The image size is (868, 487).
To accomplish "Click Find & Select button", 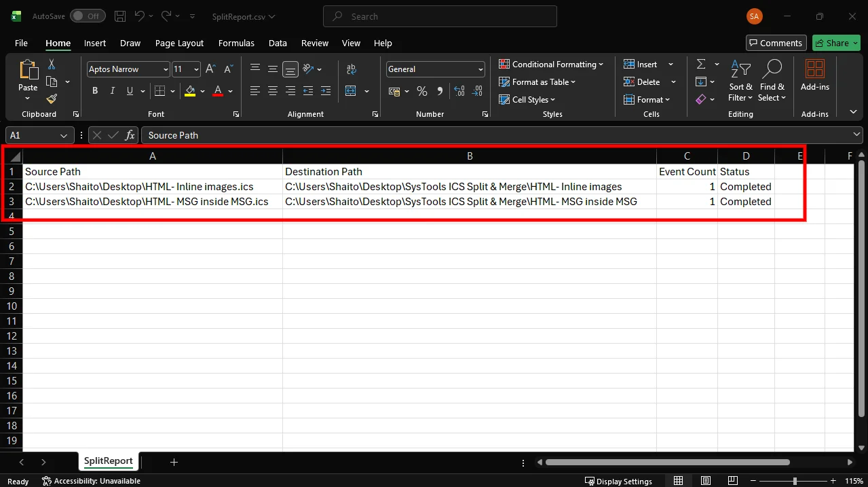I will [772, 82].
